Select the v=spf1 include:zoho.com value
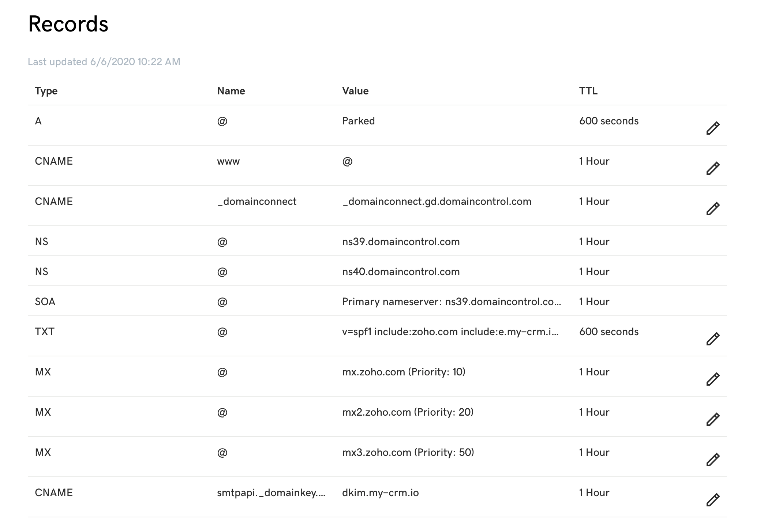The image size is (764, 532). (450, 332)
